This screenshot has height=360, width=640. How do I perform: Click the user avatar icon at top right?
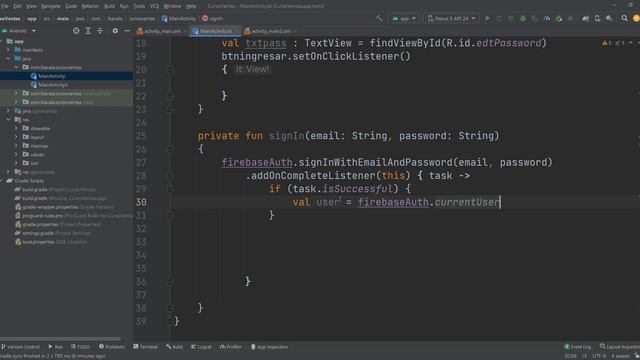point(636,18)
